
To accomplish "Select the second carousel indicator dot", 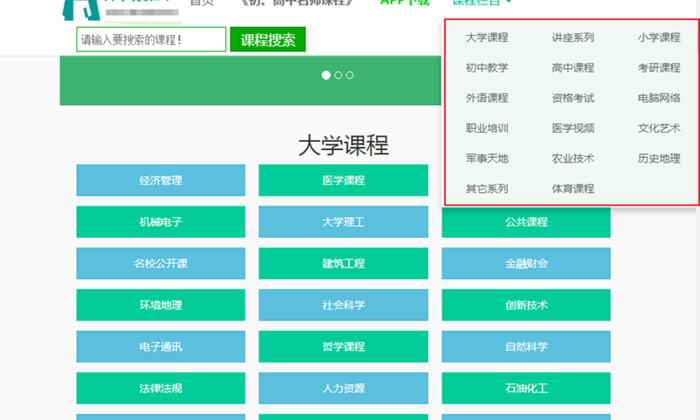I will click(338, 75).
